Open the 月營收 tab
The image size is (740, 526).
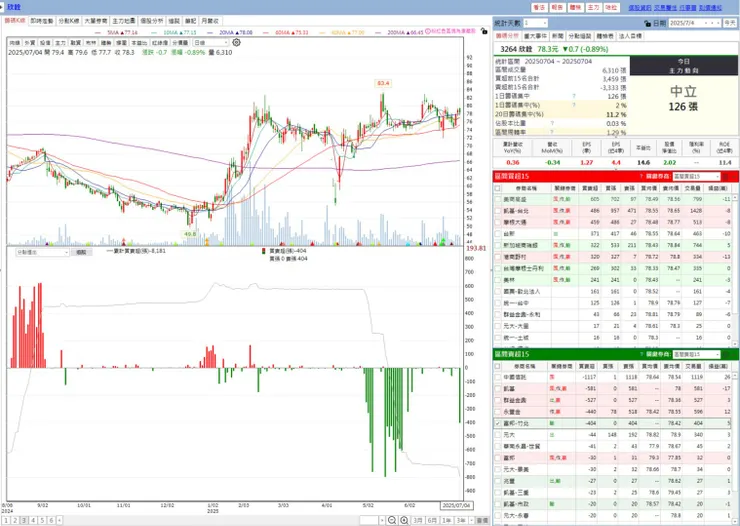point(210,21)
